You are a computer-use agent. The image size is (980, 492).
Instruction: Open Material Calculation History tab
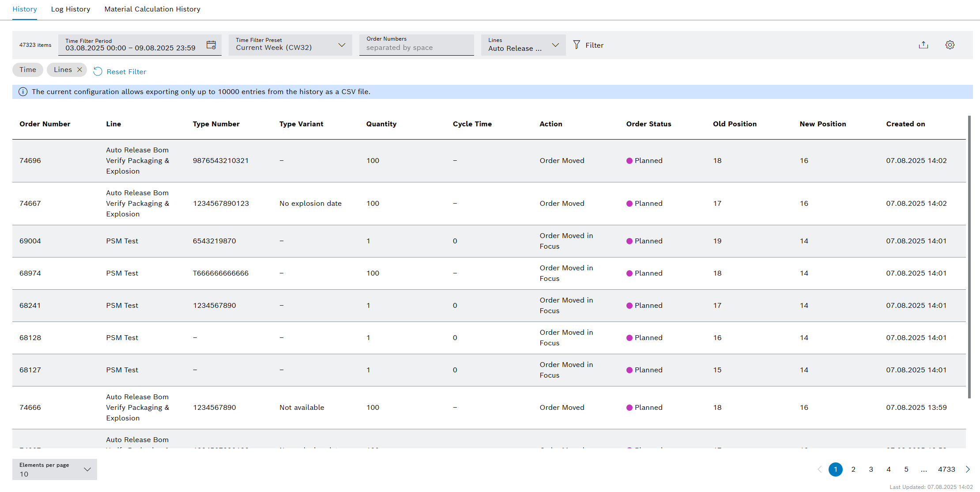(x=152, y=9)
